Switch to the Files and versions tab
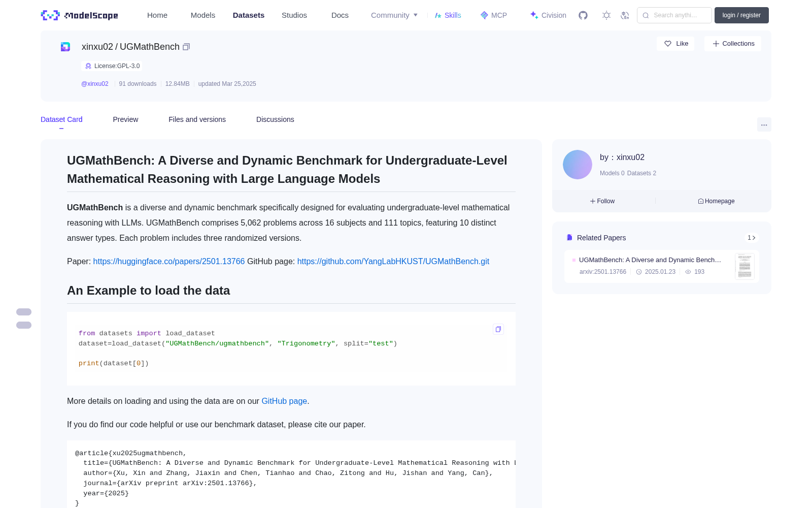Image resolution: width=812 pixels, height=508 pixels. click(x=197, y=119)
